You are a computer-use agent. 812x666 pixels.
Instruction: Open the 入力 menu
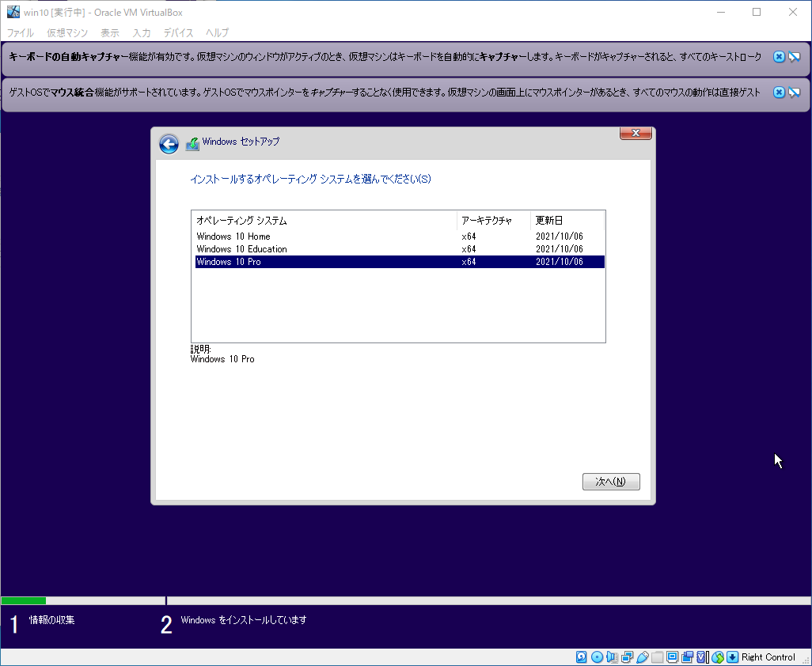(142, 32)
